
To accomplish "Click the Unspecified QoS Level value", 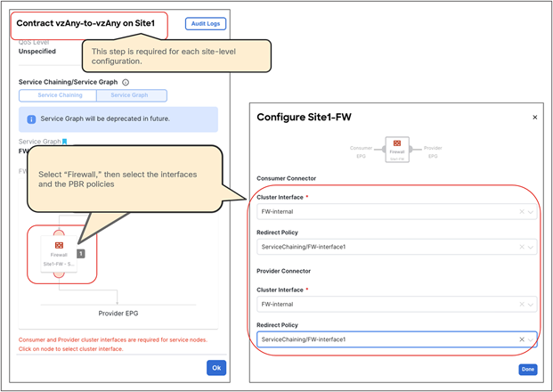I will click(37, 52).
